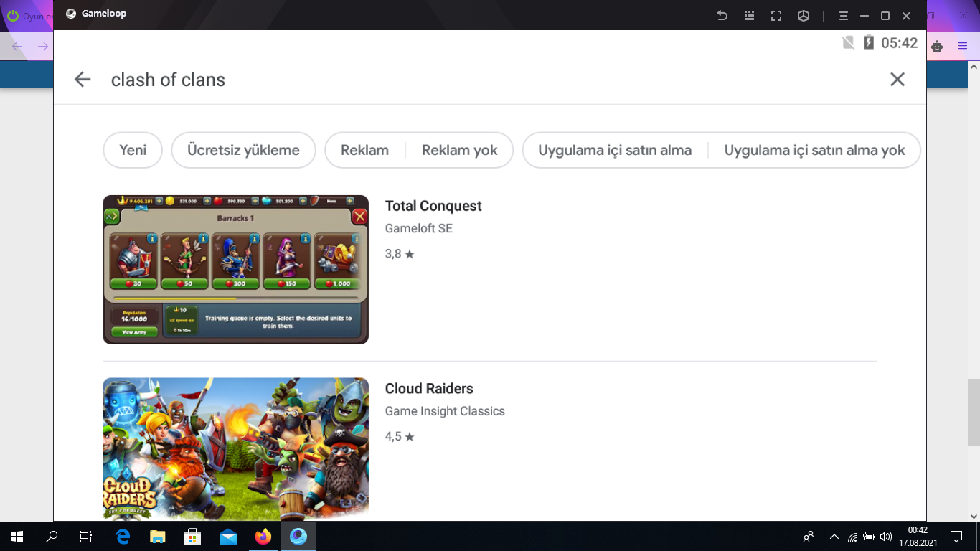Select the Reklam filter option
The image size is (980, 551).
coord(364,150)
